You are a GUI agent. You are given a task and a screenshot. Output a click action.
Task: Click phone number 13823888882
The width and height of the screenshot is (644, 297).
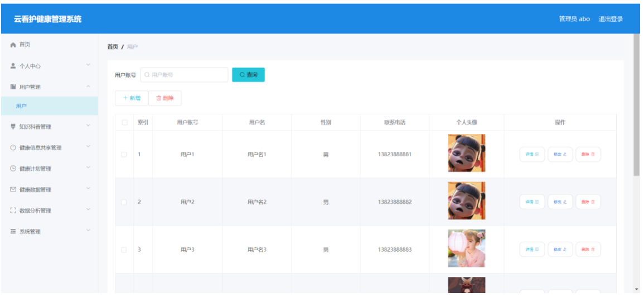pyautogui.click(x=395, y=203)
